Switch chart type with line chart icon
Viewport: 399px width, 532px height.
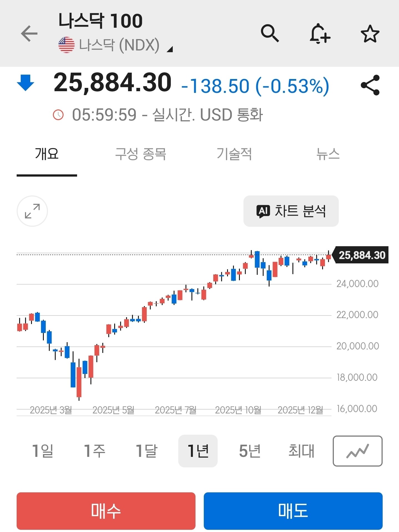click(357, 451)
